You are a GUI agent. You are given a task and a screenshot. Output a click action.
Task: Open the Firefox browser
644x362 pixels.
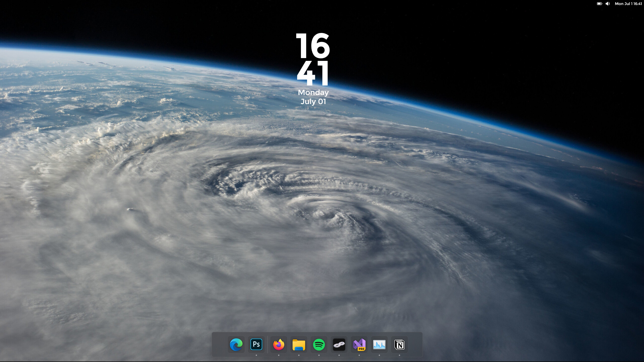pyautogui.click(x=279, y=345)
